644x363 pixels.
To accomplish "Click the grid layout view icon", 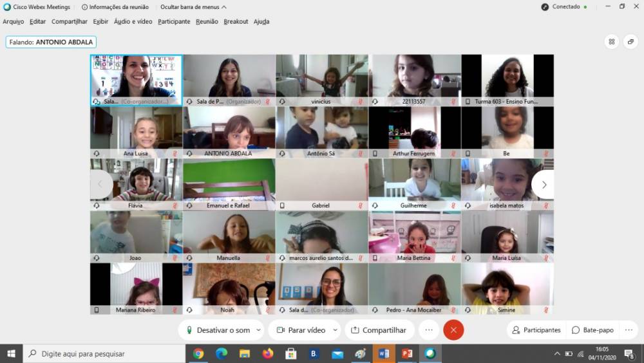I will point(612,42).
